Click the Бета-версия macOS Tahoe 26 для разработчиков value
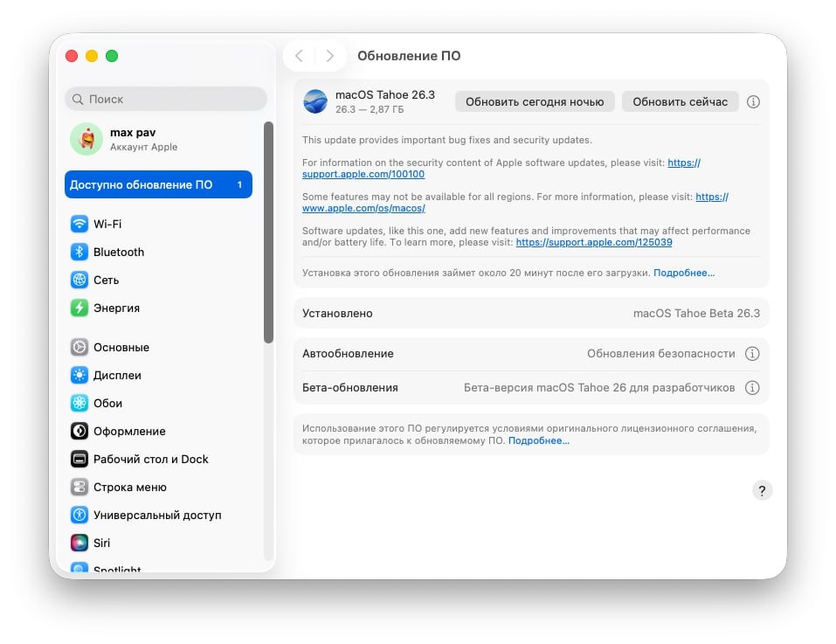The image size is (836, 644). pyautogui.click(x=599, y=388)
